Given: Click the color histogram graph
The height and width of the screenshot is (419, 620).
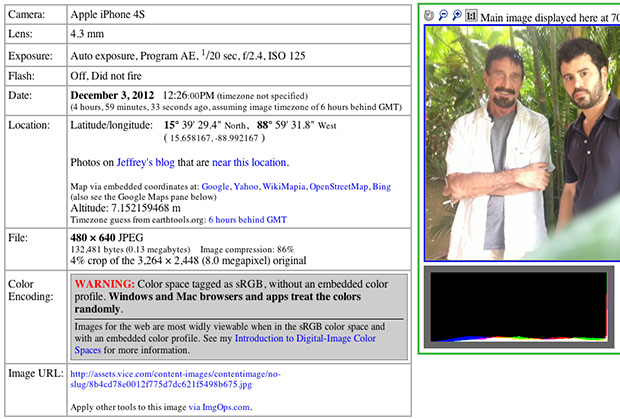Looking at the screenshot, I should 519,307.
